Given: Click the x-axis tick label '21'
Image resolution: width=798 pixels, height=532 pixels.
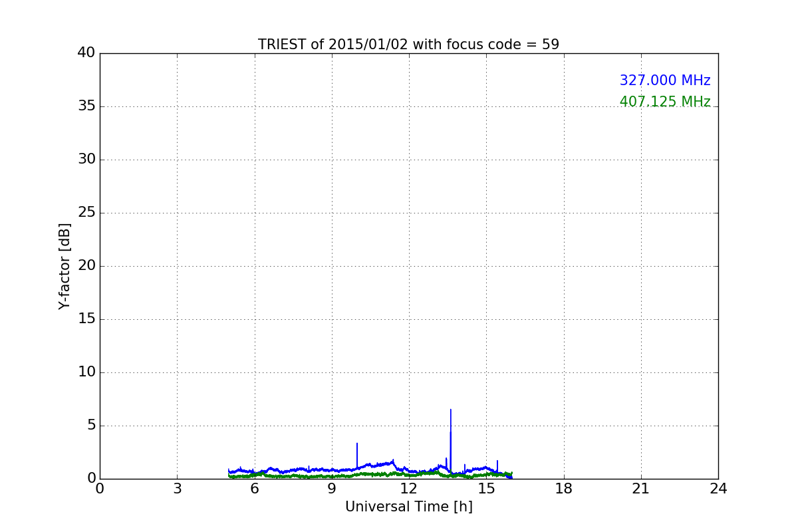Looking at the screenshot, I should click(x=641, y=489).
